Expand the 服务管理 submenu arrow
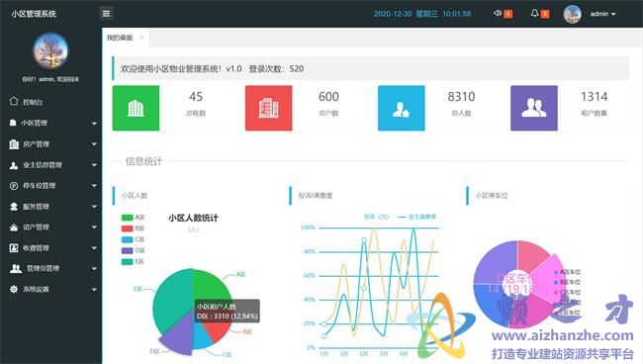 [x=94, y=206]
